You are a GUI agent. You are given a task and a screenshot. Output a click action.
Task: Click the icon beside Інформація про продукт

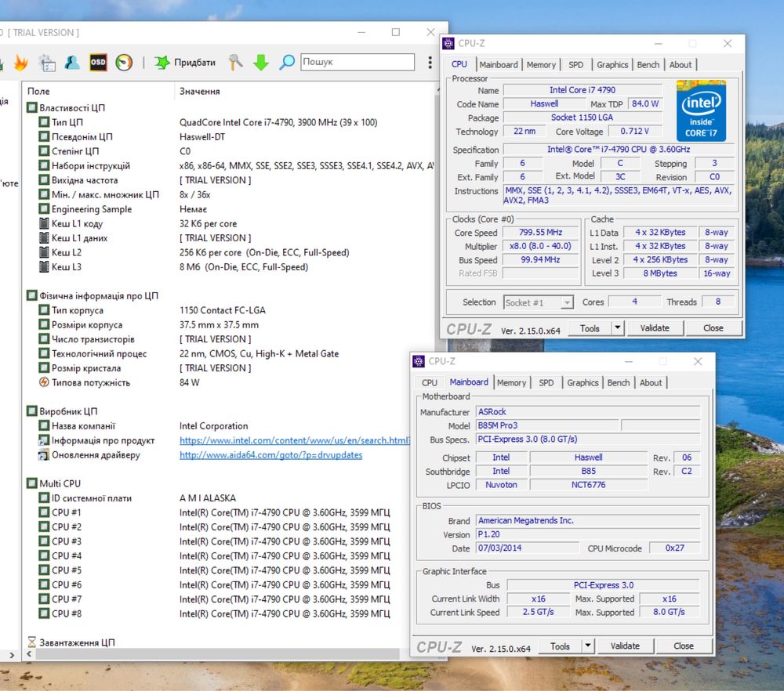tap(44, 440)
